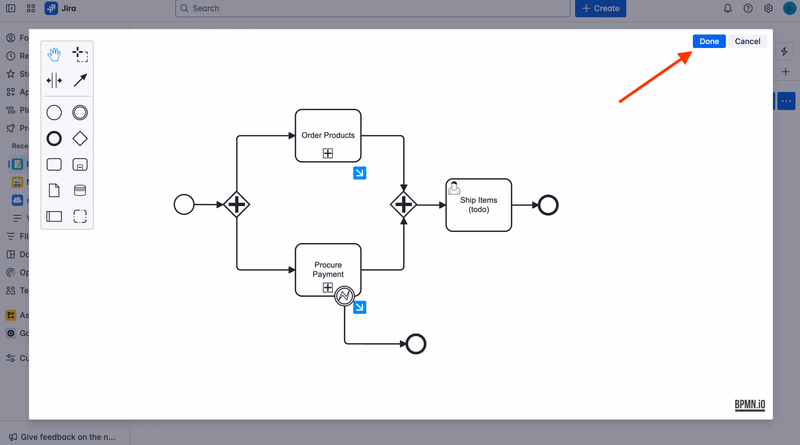Open the user profile avatar

click(x=790, y=8)
